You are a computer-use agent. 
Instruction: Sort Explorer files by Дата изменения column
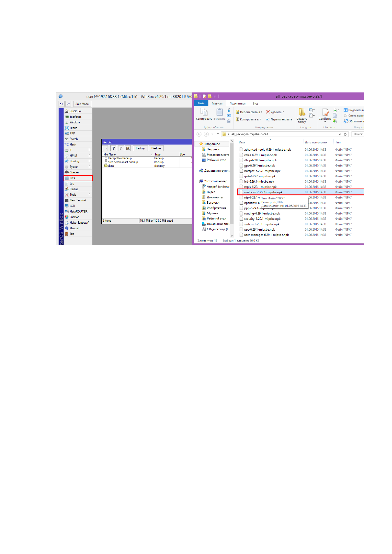(316, 142)
